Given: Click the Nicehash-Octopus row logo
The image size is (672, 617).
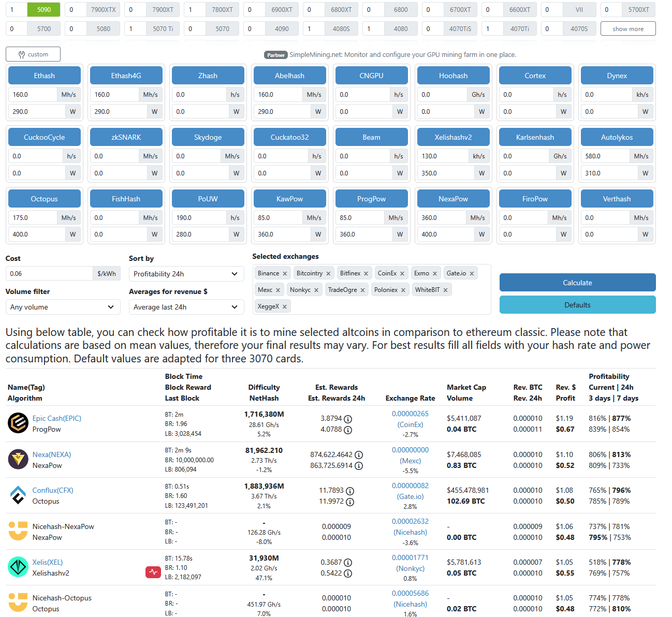Looking at the screenshot, I should click(18, 603).
